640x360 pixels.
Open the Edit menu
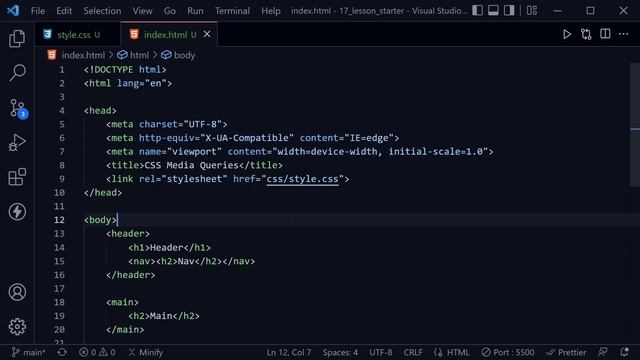tap(64, 11)
